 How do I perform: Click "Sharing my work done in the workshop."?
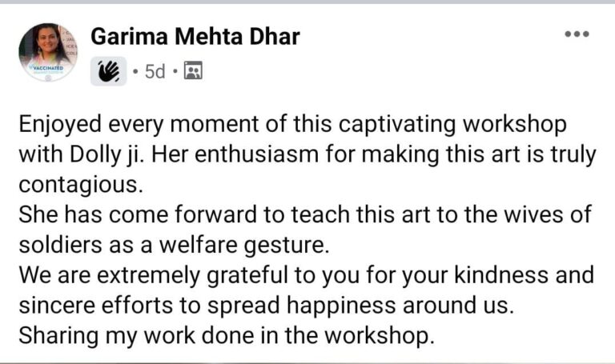(x=227, y=336)
